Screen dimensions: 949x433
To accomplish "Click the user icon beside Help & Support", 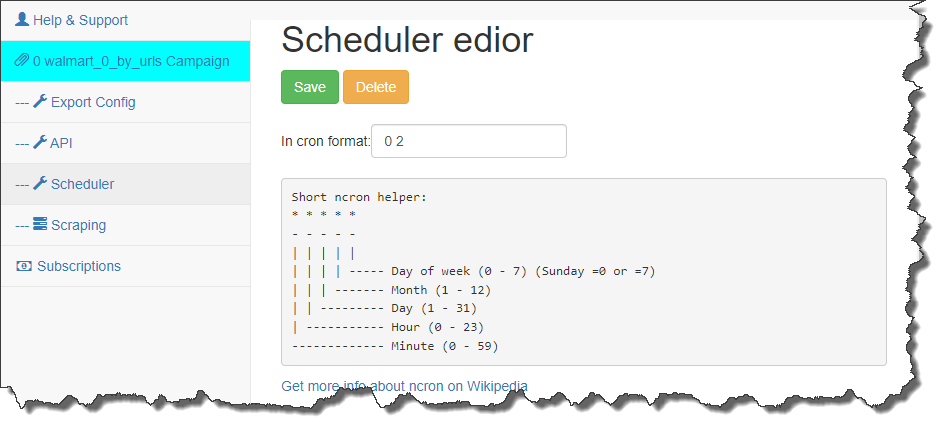I will [22, 19].
